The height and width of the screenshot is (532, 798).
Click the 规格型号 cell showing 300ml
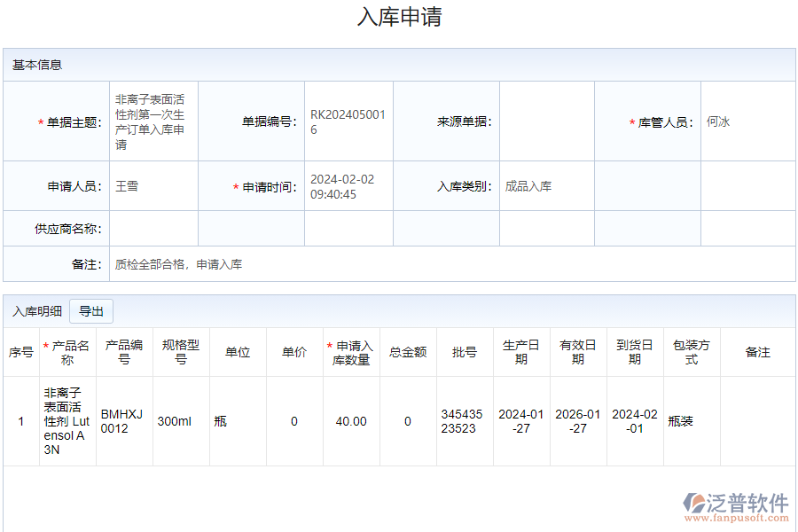point(177,421)
